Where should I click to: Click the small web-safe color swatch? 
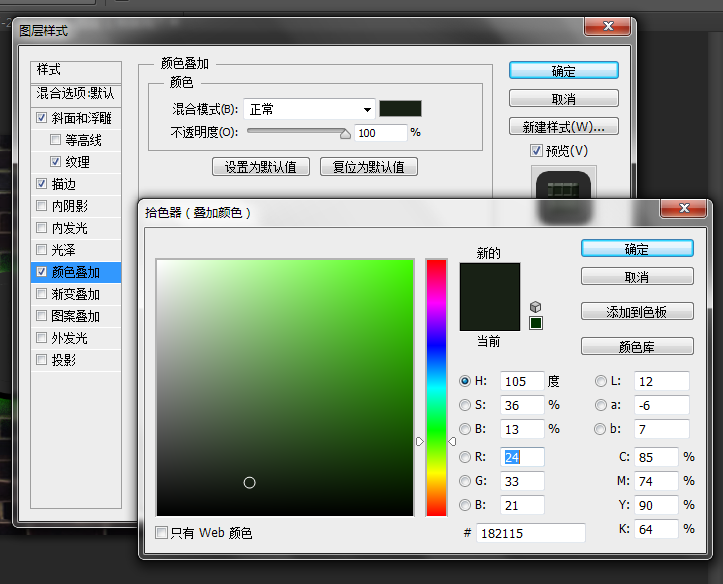click(x=536, y=323)
